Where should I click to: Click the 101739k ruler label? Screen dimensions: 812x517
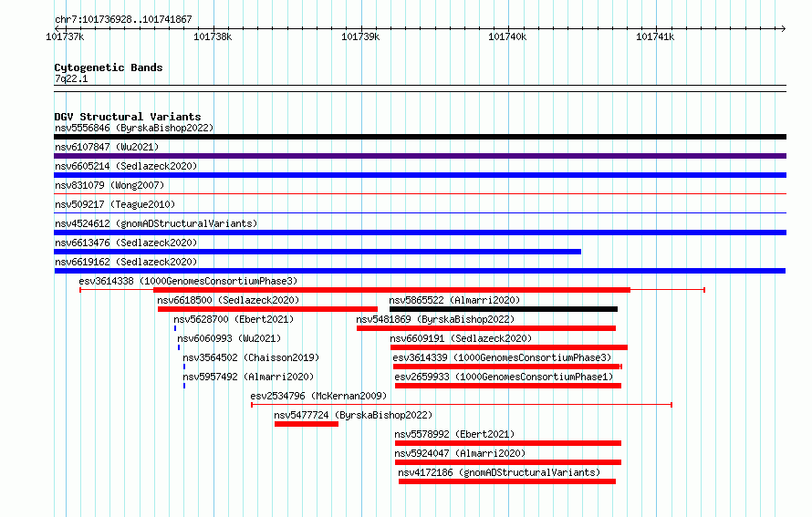tap(360, 36)
